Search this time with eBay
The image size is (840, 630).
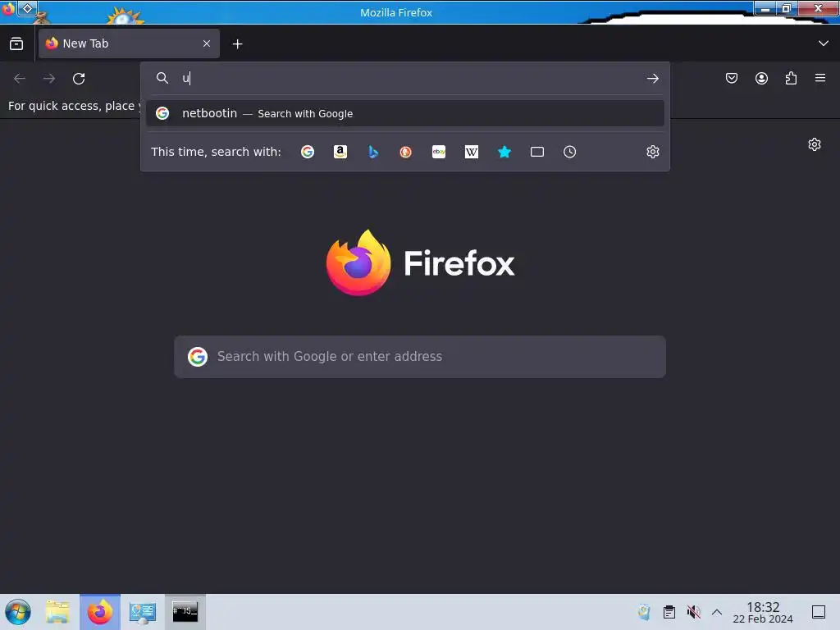coord(439,152)
